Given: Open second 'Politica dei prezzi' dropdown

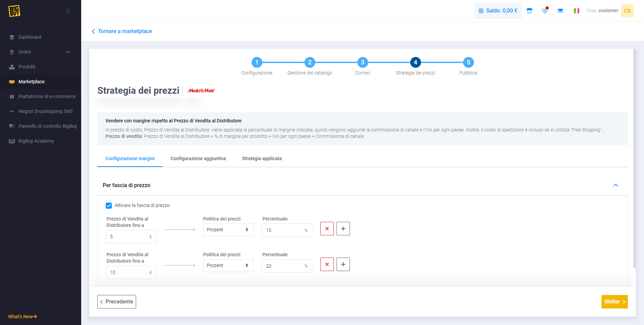Looking at the screenshot, I should point(228,265).
